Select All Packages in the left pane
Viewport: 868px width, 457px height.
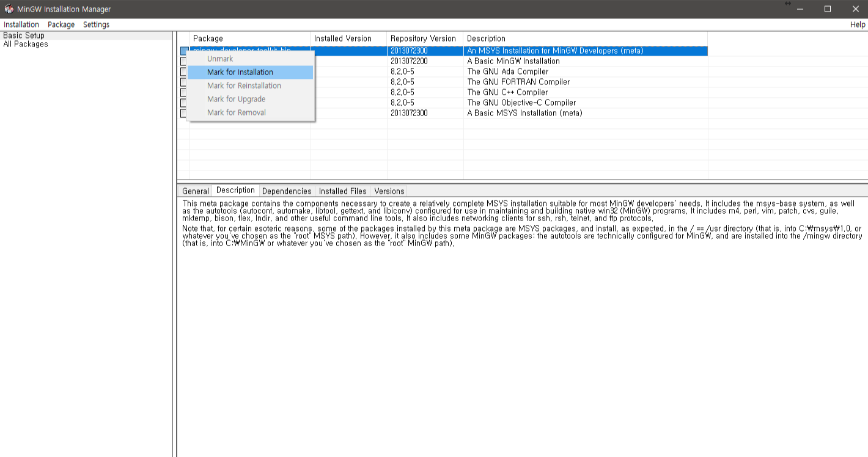pyautogui.click(x=26, y=44)
